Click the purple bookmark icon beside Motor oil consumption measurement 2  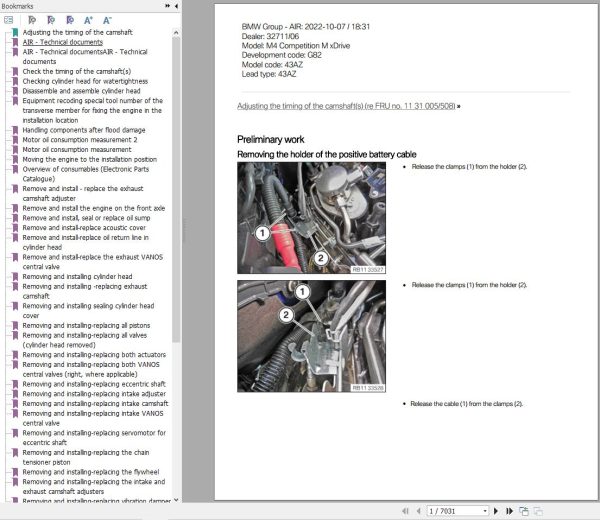pyautogui.click(x=15, y=140)
